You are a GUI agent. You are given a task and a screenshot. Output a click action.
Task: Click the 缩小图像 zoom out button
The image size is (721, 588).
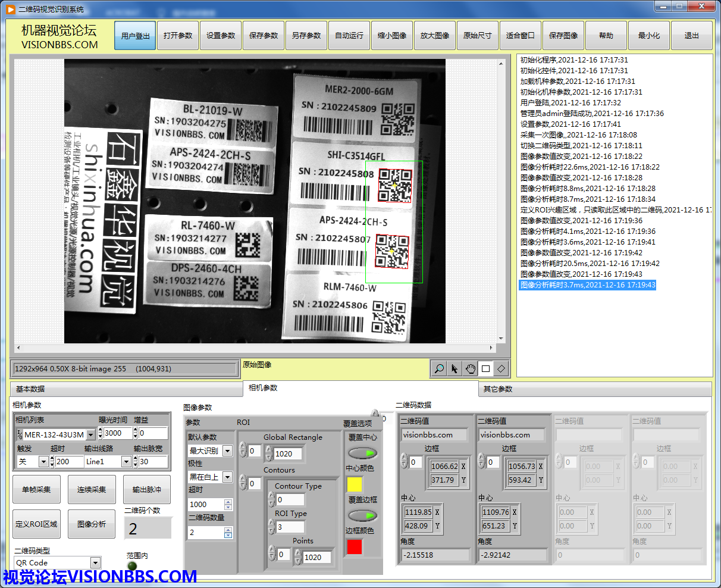click(392, 36)
